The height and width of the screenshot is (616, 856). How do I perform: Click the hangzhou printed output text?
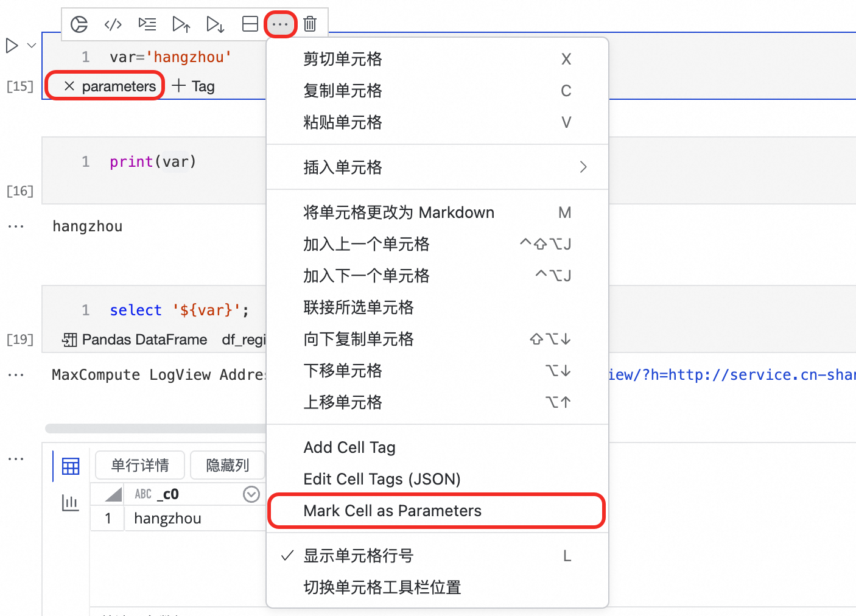click(x=88, y=226)
